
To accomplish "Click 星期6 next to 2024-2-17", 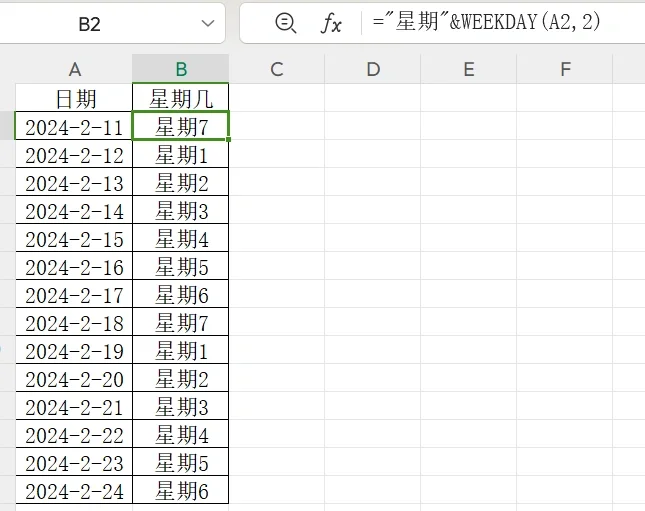I will tap(181, 294).
